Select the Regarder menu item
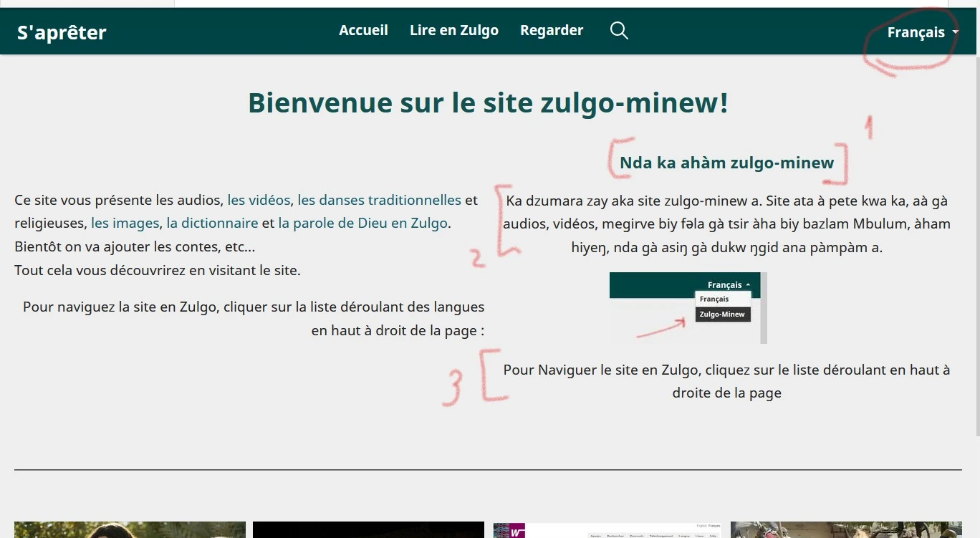The image size is (980, 538). (552, 30)
